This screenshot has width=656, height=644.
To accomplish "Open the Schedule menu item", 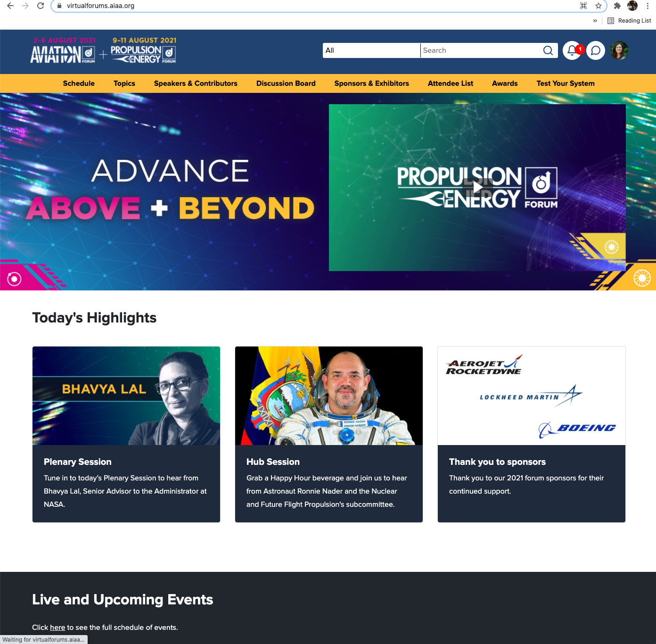I will [79, 83].
